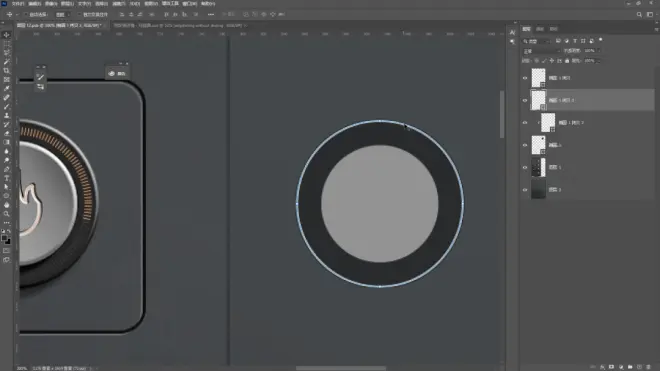Select the Horizontal Type tool

(x=6, y=178)
